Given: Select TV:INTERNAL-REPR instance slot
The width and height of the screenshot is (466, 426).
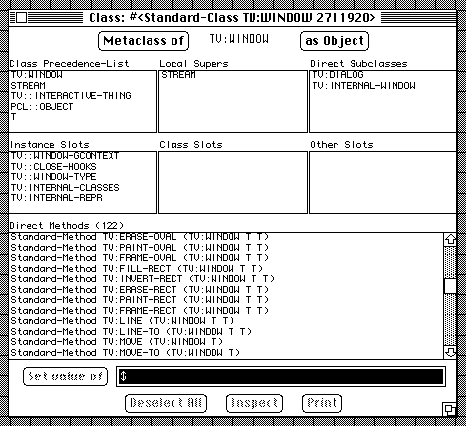Looking at the screenshot, I should [56, 198].
